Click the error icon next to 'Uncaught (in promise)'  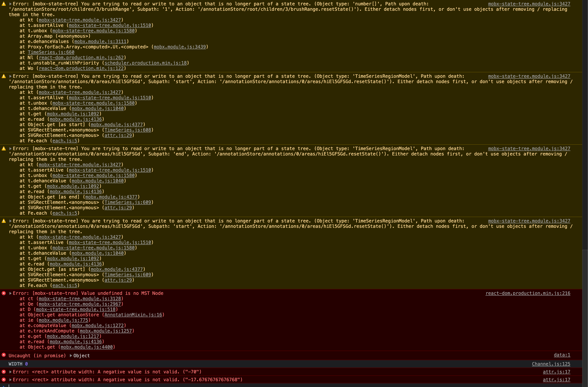(x=4, y=355)
